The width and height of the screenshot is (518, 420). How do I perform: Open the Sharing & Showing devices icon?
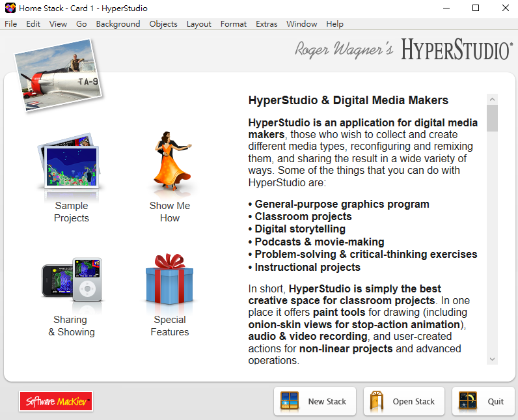click(72, 279)
